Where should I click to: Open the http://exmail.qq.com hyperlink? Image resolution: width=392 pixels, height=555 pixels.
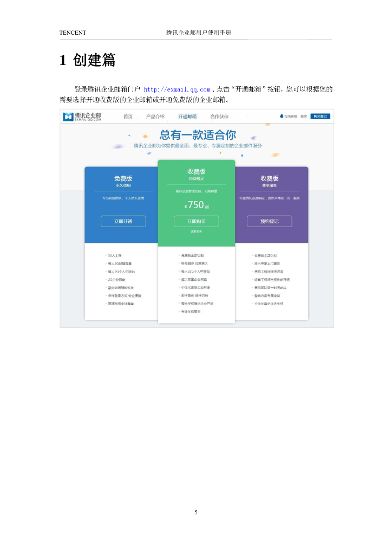tap(177, 89)
